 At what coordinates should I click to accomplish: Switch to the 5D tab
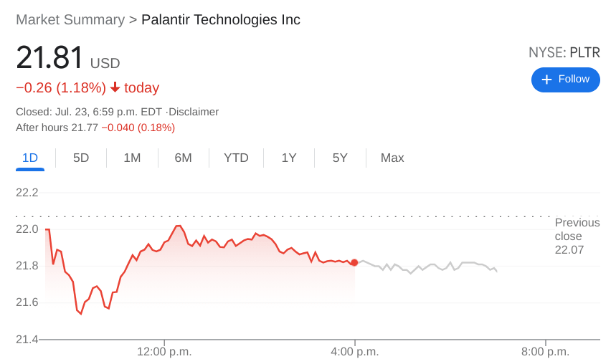(81, 158)
